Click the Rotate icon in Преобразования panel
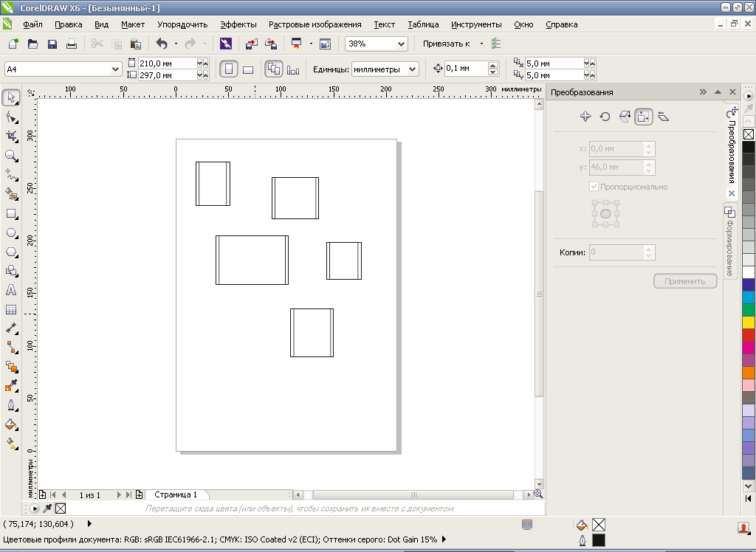This screenshot has width=756, height=552. coord(605,117)
